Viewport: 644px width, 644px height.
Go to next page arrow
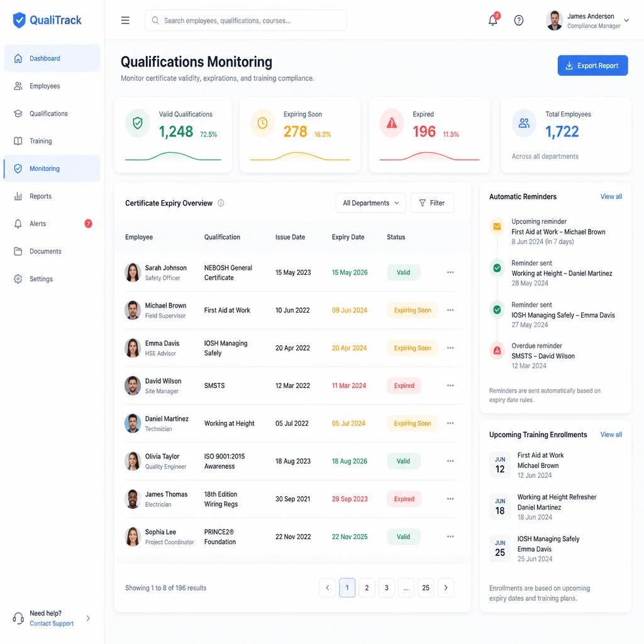tap(446, 588)
